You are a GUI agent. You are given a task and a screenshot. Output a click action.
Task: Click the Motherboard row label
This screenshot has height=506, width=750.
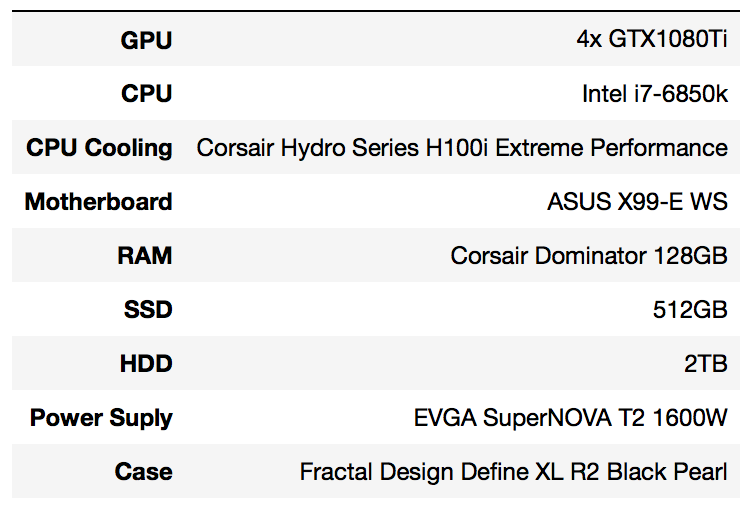(99, 201)
